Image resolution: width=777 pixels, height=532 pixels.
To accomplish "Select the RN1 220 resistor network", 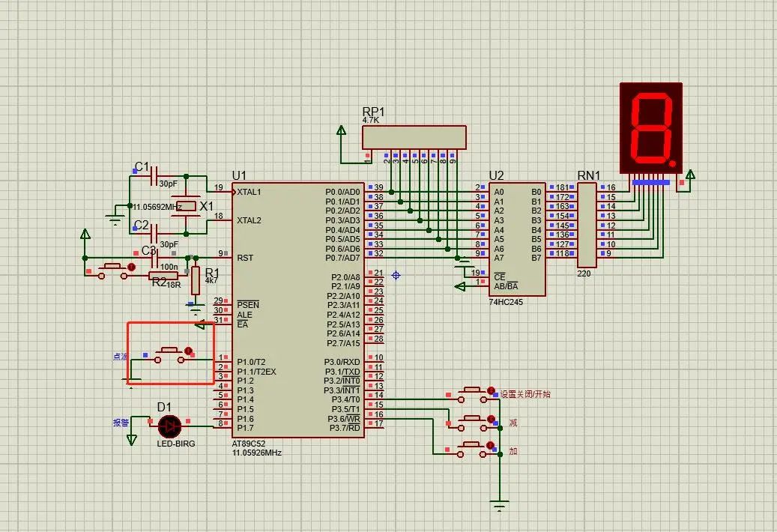I will [x=585, y=225].
